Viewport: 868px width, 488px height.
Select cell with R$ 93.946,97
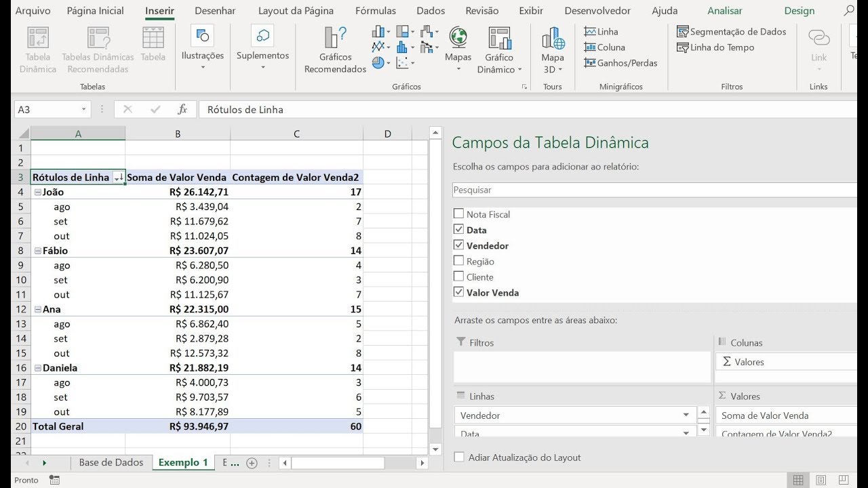pos(178,426)
